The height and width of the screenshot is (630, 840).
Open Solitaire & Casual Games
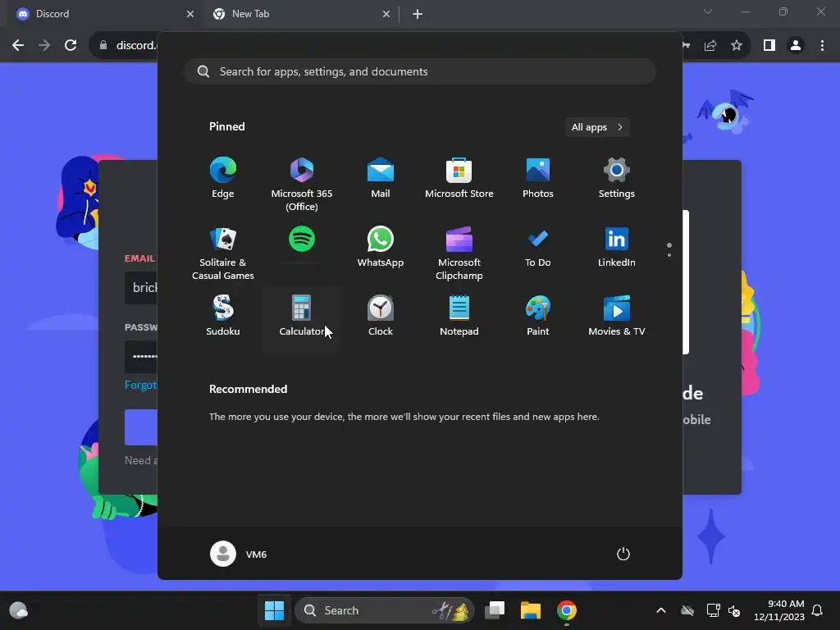point(223,253)
